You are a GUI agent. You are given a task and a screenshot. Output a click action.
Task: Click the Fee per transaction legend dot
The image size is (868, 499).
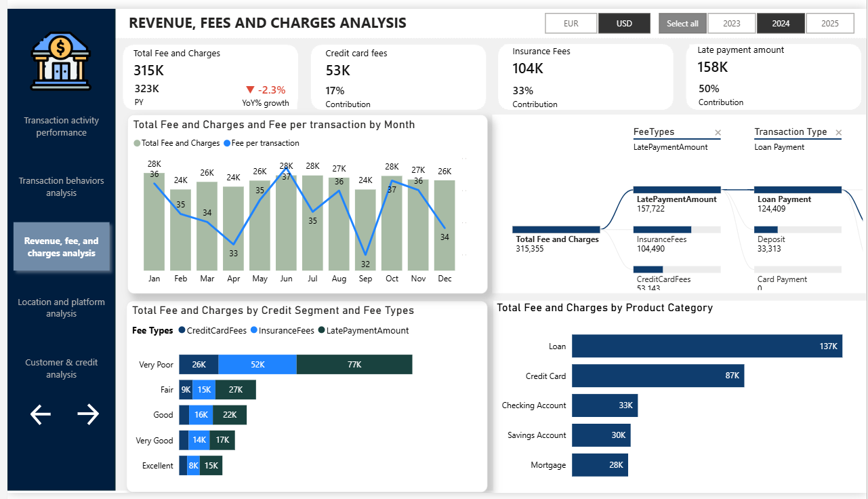[x=227, y=144]
